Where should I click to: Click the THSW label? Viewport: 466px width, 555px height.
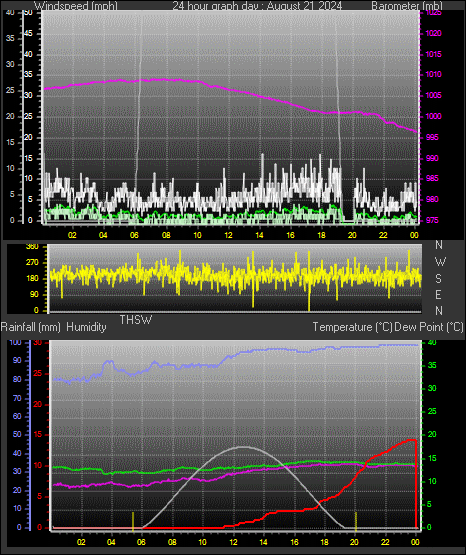pyautogui.click(x=136, y=320)
